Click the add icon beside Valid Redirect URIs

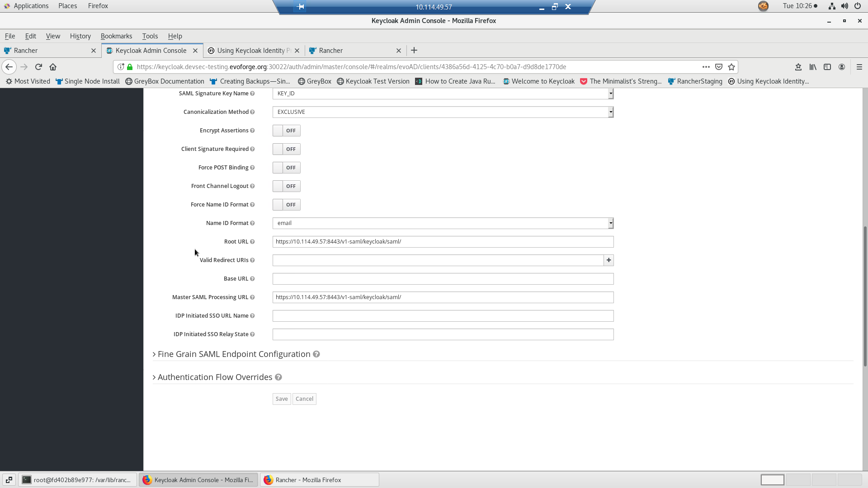click(609, 260)
